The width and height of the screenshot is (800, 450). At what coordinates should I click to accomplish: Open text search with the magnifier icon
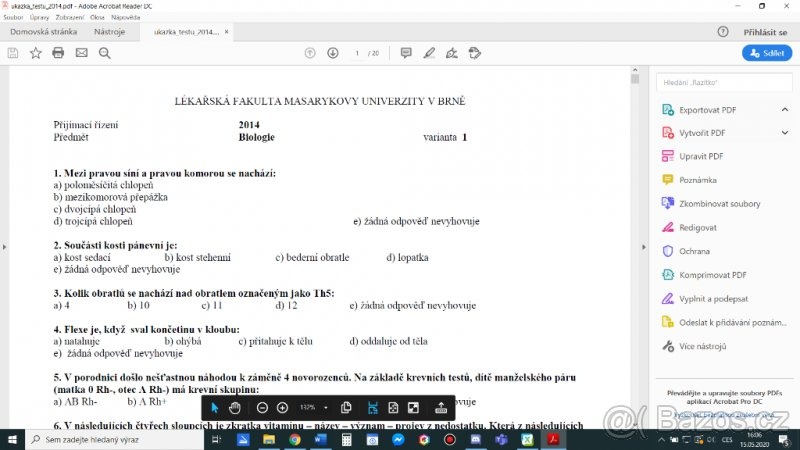point(105,53)
